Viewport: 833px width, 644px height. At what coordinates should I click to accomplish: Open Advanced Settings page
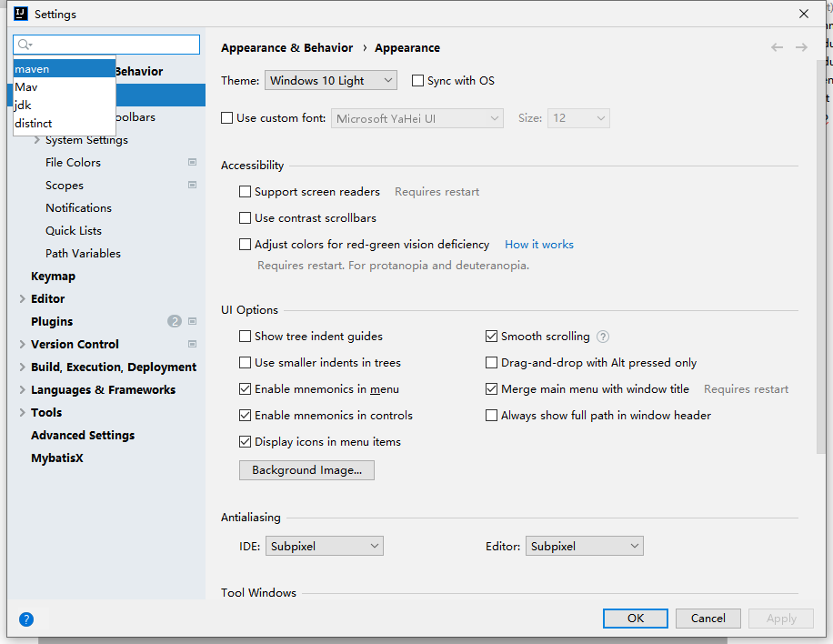(83, 435)
